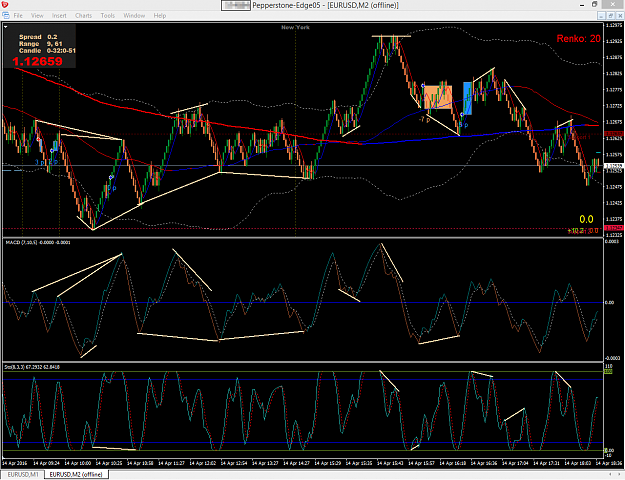Viewport: 625px width, 480px height.
Task: Open the Tools menu
Action: [x=108, y=16]
